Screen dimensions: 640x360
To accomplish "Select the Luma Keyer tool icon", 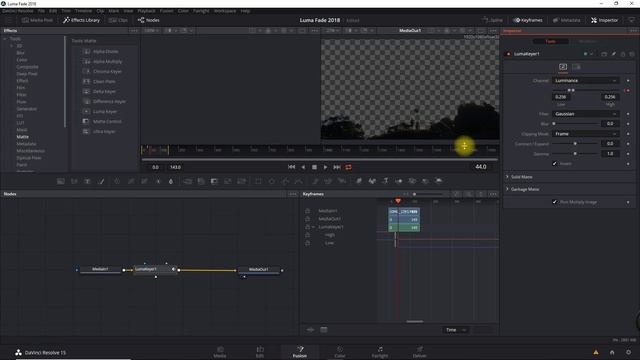I will coord(86,111).
